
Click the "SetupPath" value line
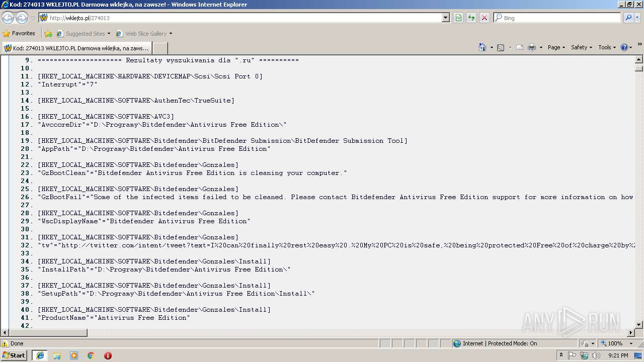pos(176,294)
